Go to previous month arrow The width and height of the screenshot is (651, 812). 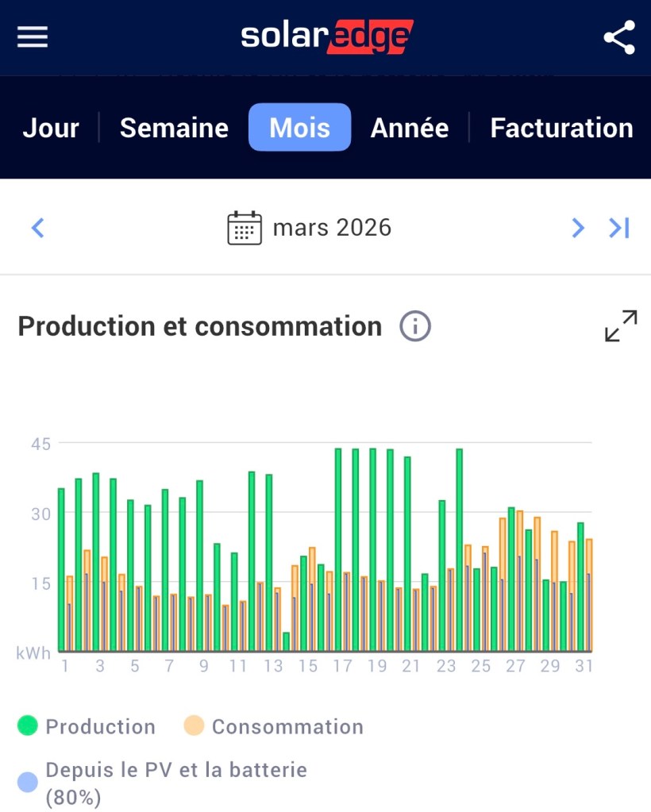click(x=37, y=229)
